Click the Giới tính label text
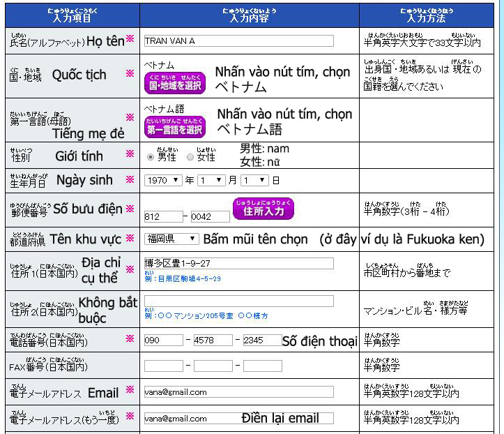This screenshot has height=434, width=504. tap(79, 156)
